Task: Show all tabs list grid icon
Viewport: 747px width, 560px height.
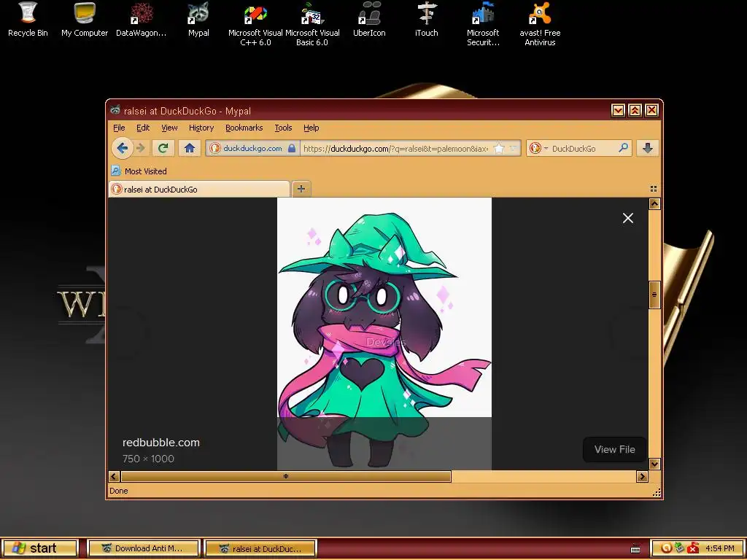Action: tap(653, 189)
